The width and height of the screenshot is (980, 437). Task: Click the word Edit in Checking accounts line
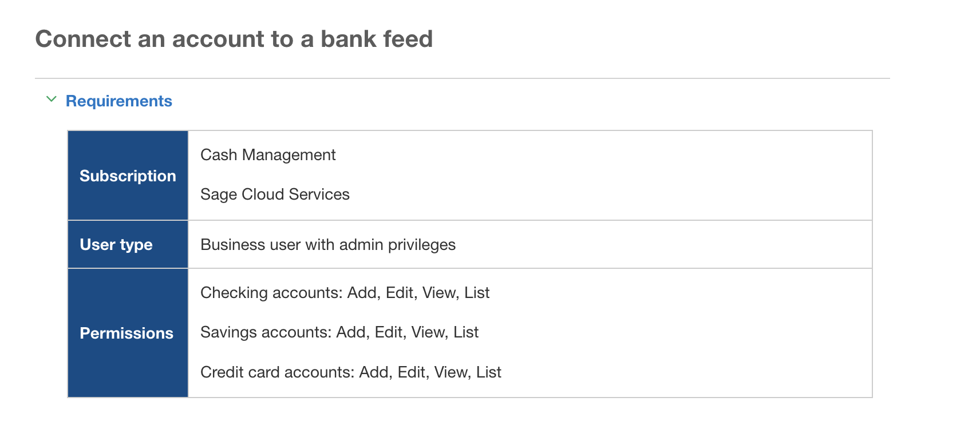(400, 293)
